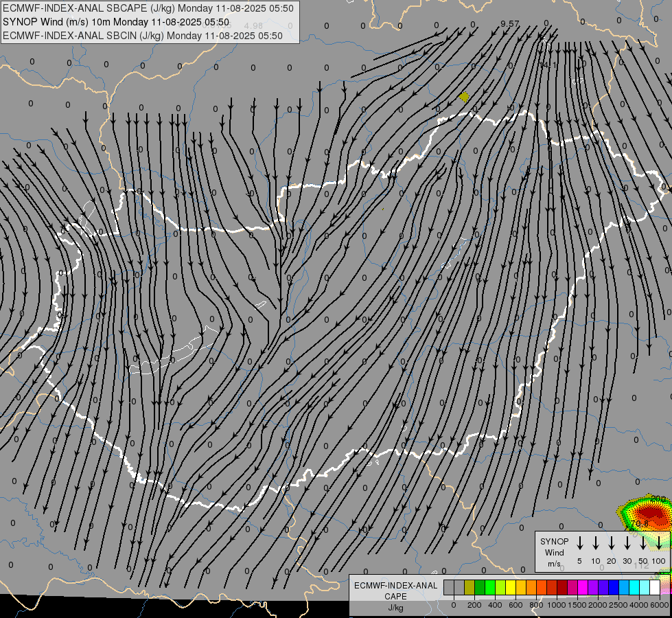Image resolution: width=672 pixels, height=618 pixels.
Task: Click the m/s unit in wind legend
Action: point(554,564)
